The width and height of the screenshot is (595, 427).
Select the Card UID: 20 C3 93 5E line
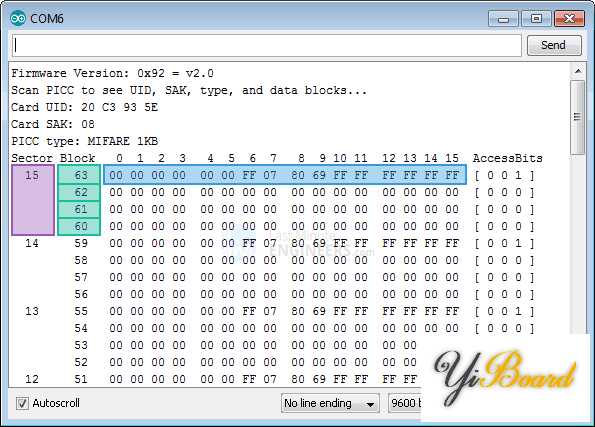click(84, 107)
